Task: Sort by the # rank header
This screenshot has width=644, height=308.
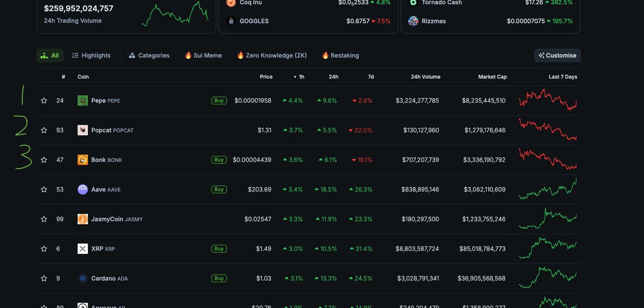Action: click(63, 77)
